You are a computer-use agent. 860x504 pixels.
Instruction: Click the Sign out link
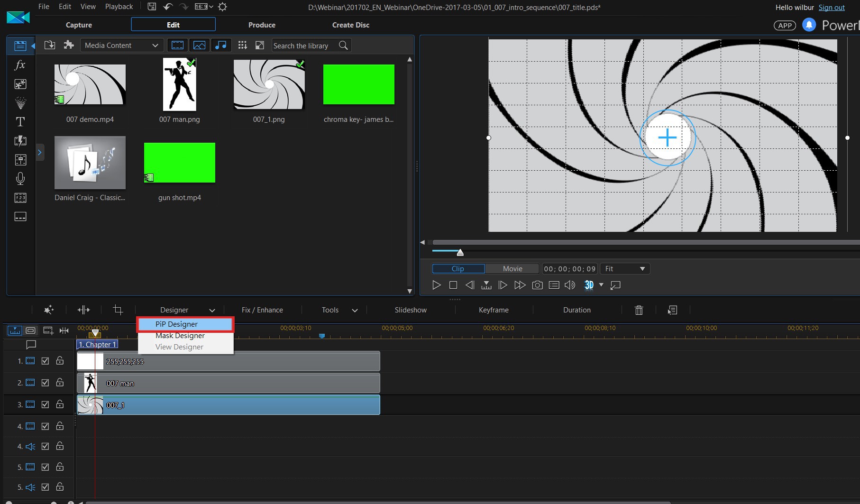(x=832, y=7)
